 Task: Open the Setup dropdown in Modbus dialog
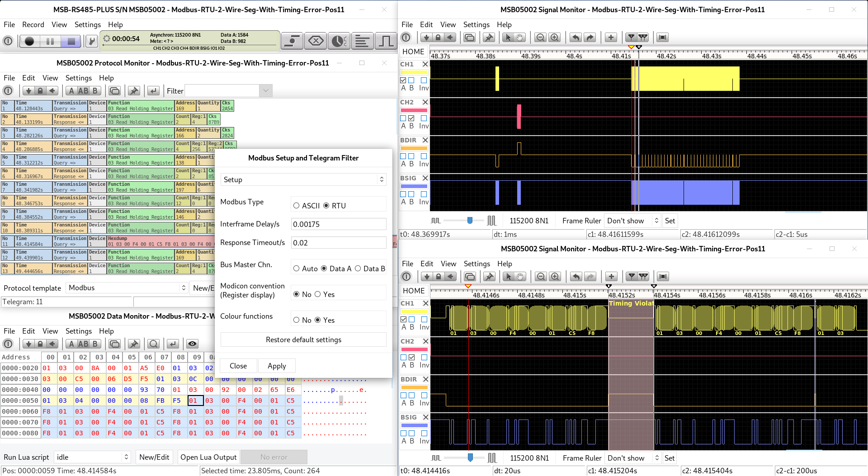(x=303, y=179)
